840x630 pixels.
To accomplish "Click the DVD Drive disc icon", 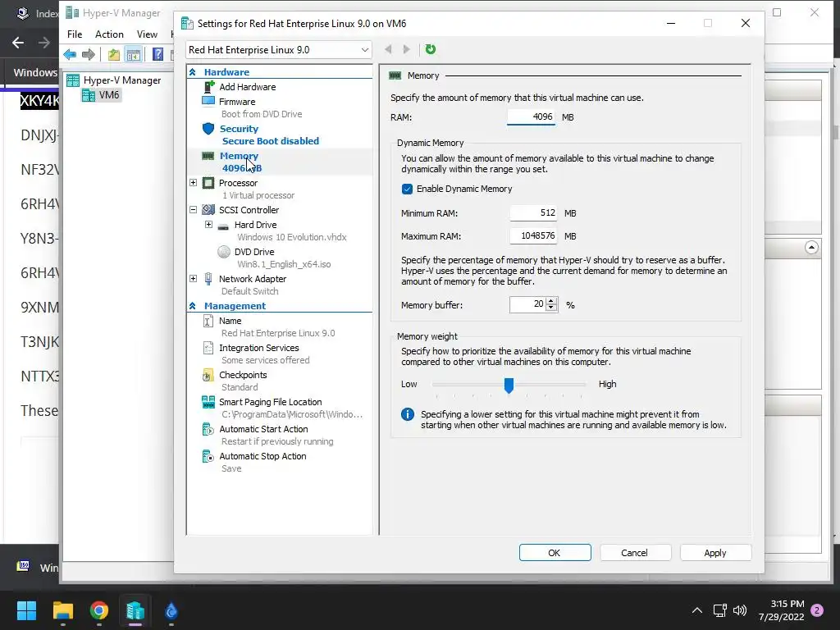I will [x=224, y=251].
